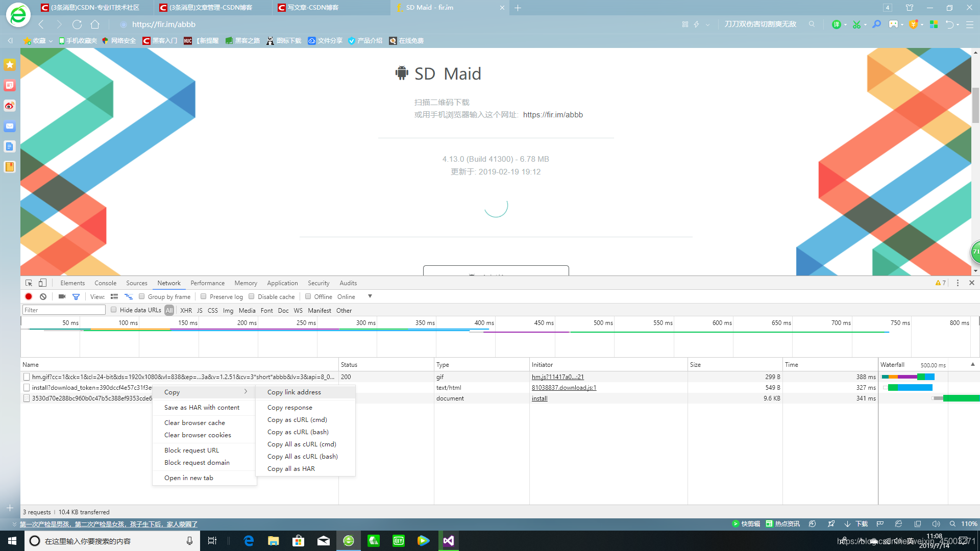Filter requests by XHR type
The height and width of the screenshot is (551, 980).
pos(186,310)
